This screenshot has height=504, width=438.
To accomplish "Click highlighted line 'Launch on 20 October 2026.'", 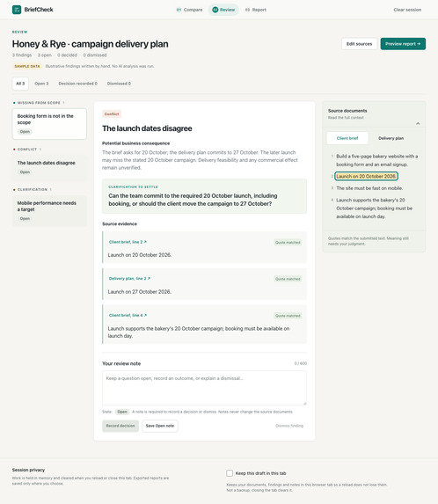I will point(366,176).
